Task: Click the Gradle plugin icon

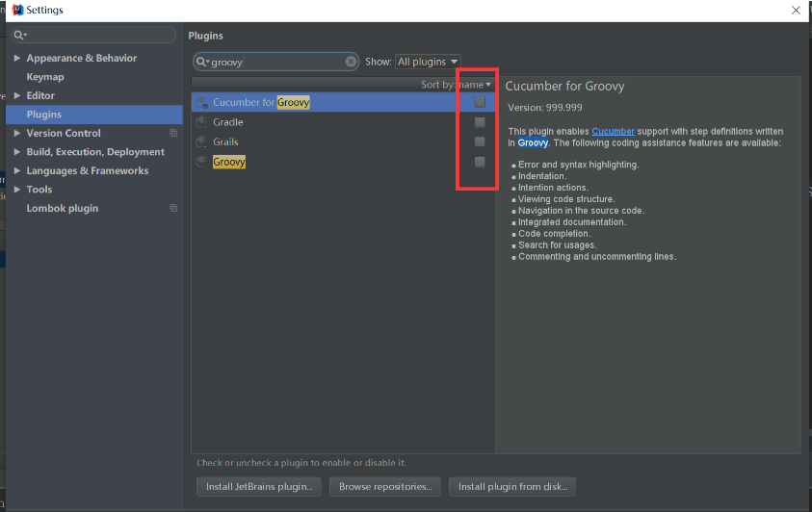Action: [x=202, y=122]
